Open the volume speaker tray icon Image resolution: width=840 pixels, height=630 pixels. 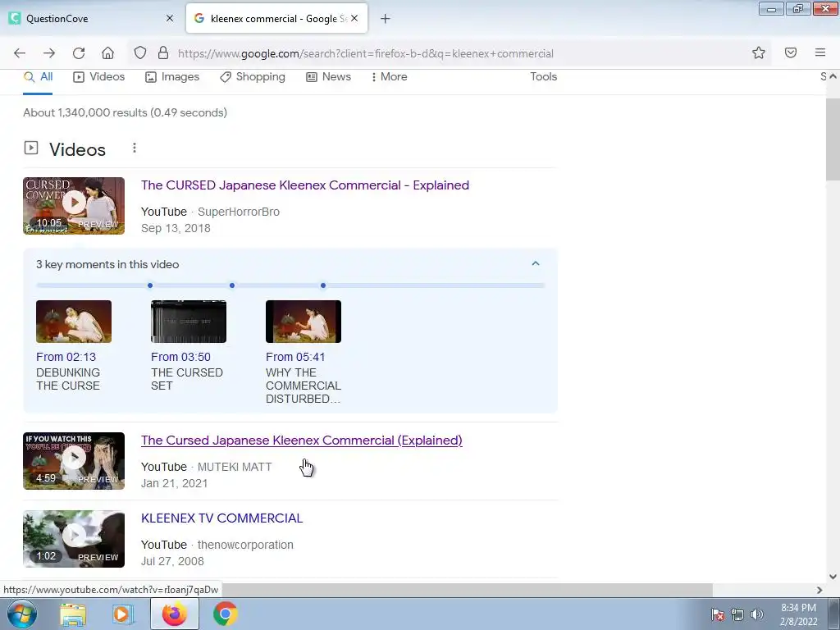pos(757,614)
